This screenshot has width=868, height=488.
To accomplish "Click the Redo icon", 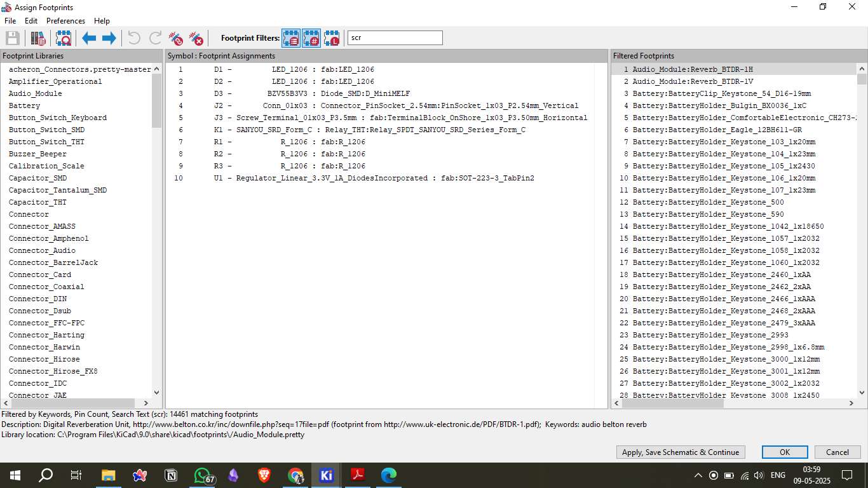I will pos(155,38).
